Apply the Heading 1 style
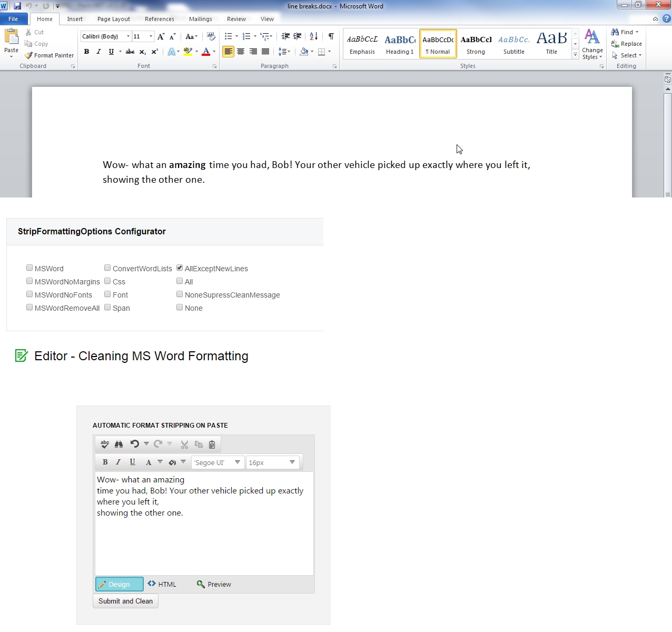Image resolution: width=672 pixels, height=632 pixels. pyautogui.click(x=400, y=44)
